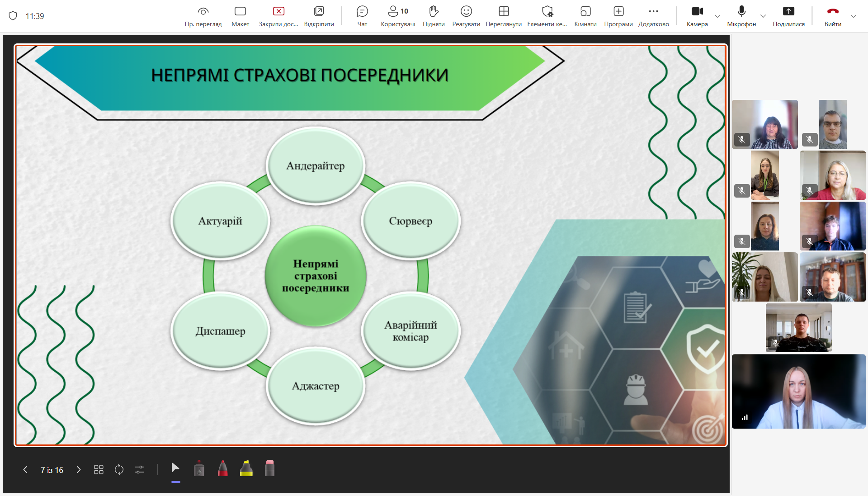Open the Кімнати breakout rooms
Image resolution: width=868 pixels, height=496 pixels.
[x=585, y=16]
